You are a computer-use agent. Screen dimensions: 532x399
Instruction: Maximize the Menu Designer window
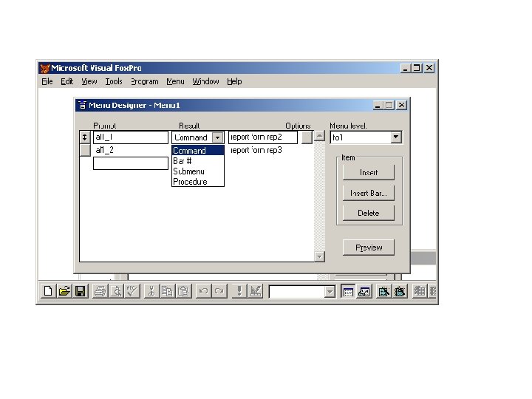coord(389,106)
